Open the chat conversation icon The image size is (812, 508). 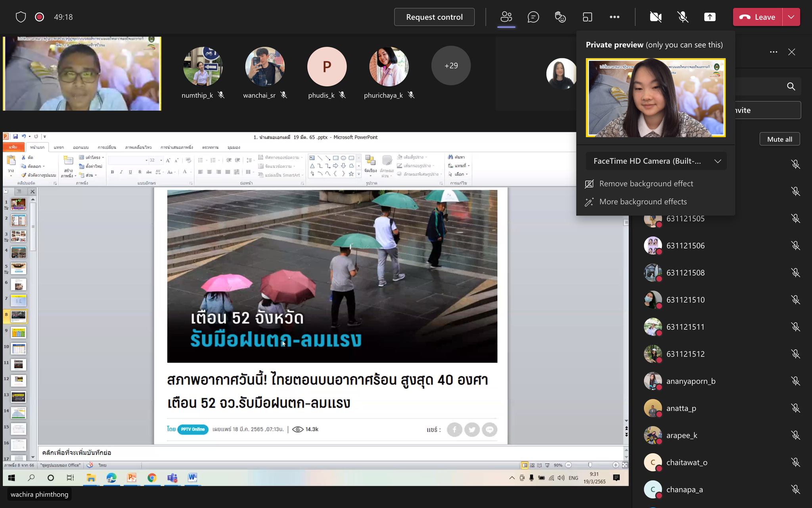(533, 17)
